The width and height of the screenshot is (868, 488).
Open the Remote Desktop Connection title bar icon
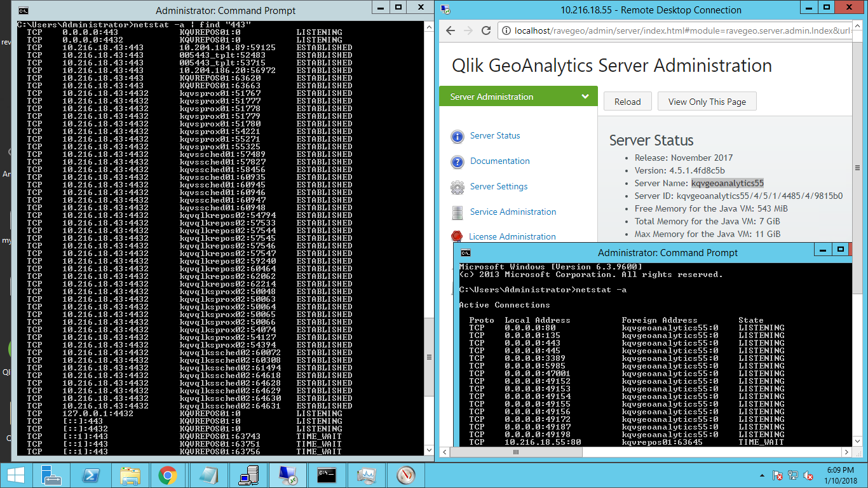[445, 10]
